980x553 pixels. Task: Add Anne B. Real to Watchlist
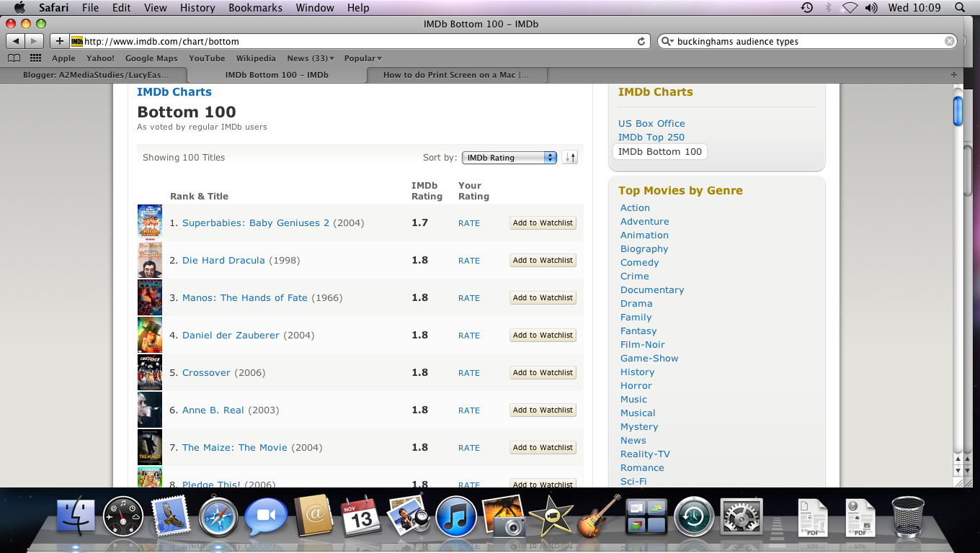pyautogui.click(x=543, y=410)
